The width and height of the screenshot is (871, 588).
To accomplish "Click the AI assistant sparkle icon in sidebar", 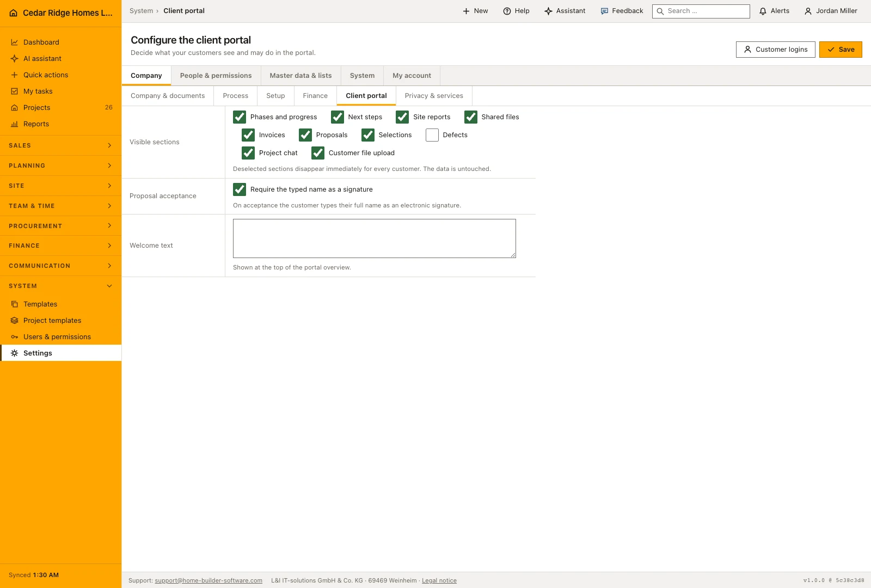I will 15,59.
